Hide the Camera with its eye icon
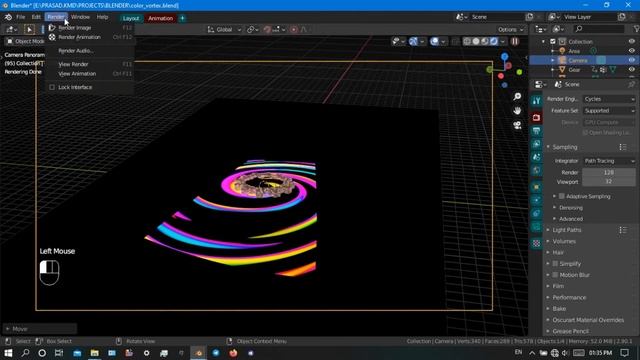Viewport: 640px width, 360px height. [632, 60]
